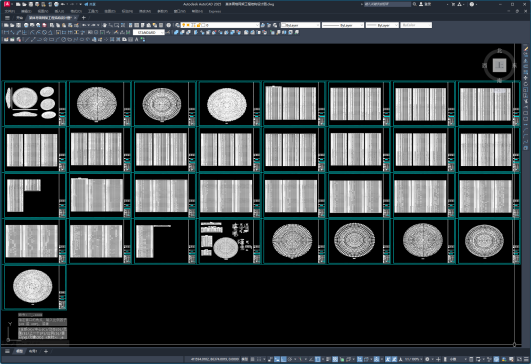This screenshot has width=531, height=364.
Task: Click Isolate Objects in status bar
Action: click(490, 359)
